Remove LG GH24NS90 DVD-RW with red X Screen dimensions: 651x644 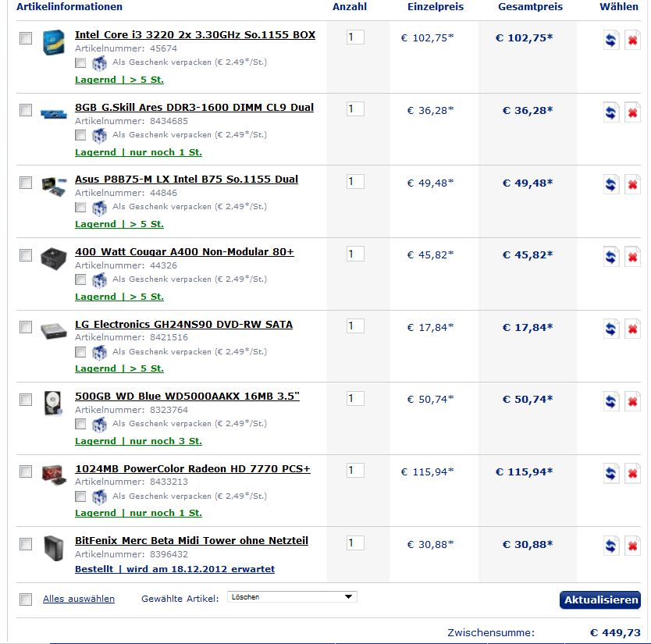(x=632, y=329)
